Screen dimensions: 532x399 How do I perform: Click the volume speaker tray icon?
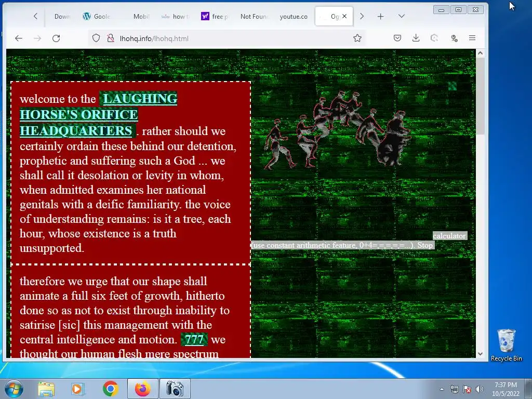point(480,389)
